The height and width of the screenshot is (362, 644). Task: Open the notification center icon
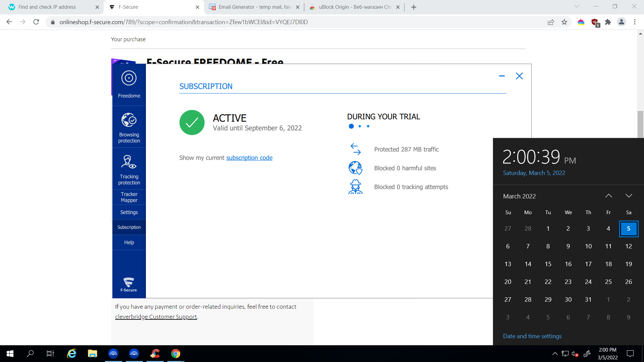tap(630, 354)
